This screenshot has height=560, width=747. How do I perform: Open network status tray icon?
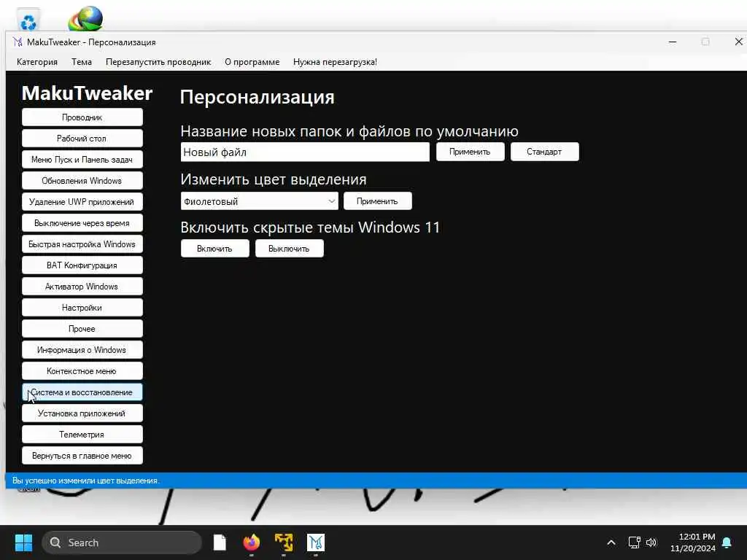pos(634,542)
